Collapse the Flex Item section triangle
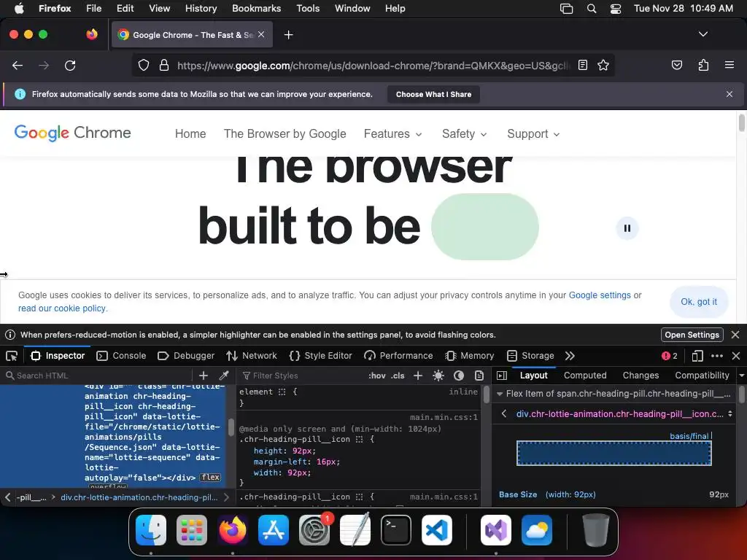The width and height of the screenshot is (747, 560). coord(499,394)
